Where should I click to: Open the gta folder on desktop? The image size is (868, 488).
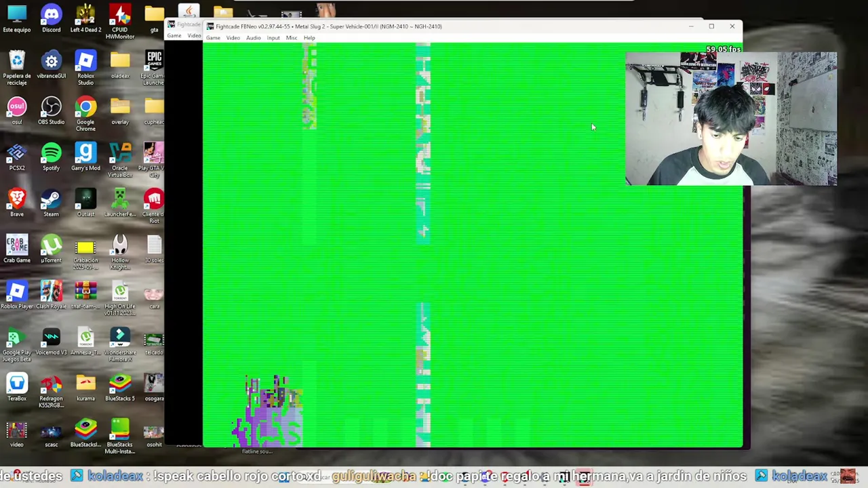coord(154,19)
